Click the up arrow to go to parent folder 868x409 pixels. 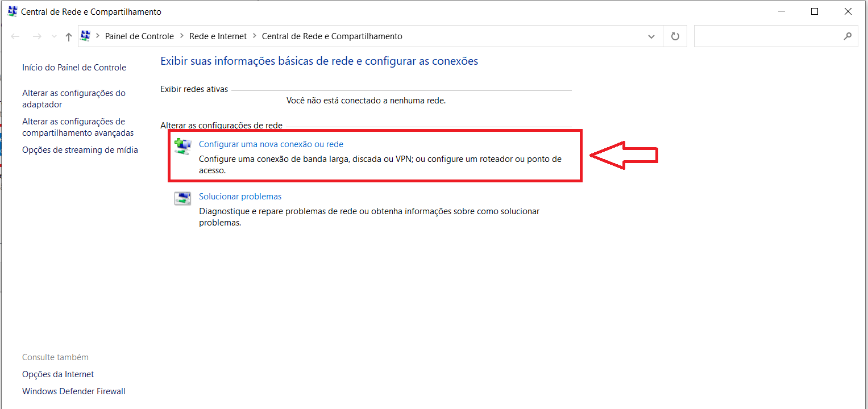69,36
